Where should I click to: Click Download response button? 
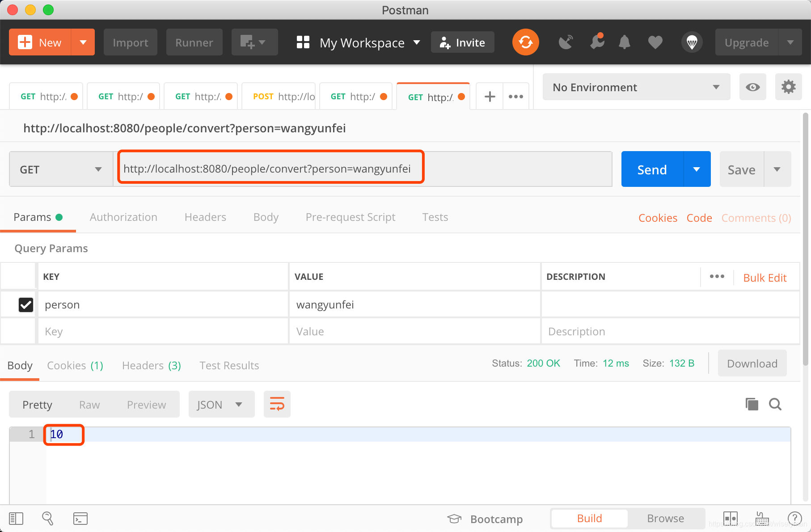click(752, 363)
